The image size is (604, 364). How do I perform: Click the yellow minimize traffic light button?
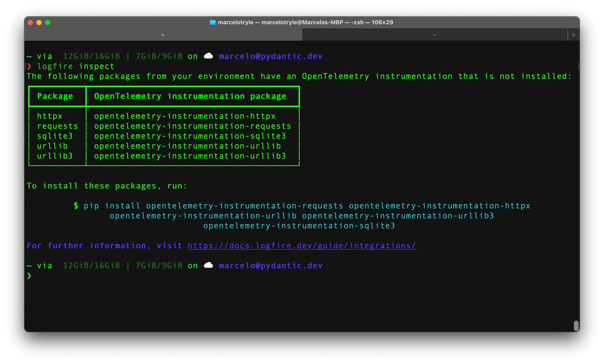39,22
